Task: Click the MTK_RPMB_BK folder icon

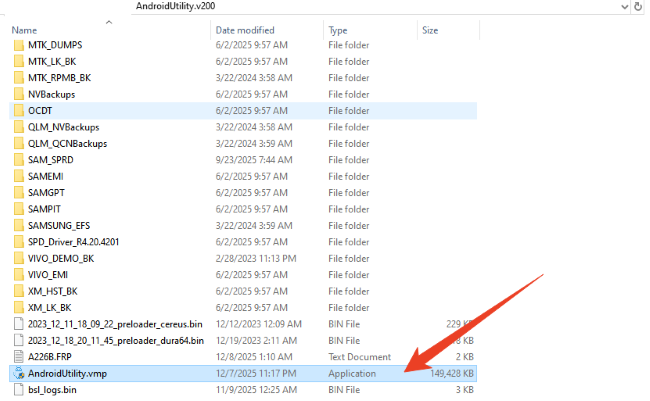Action: pos(19,78)
